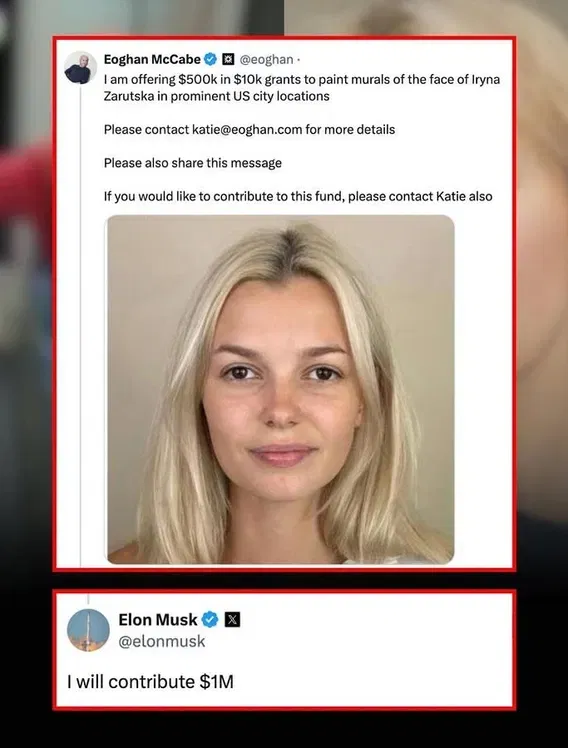Click the katie@eoghan.com email address
The image size is (568, 748).
point(247,130)
